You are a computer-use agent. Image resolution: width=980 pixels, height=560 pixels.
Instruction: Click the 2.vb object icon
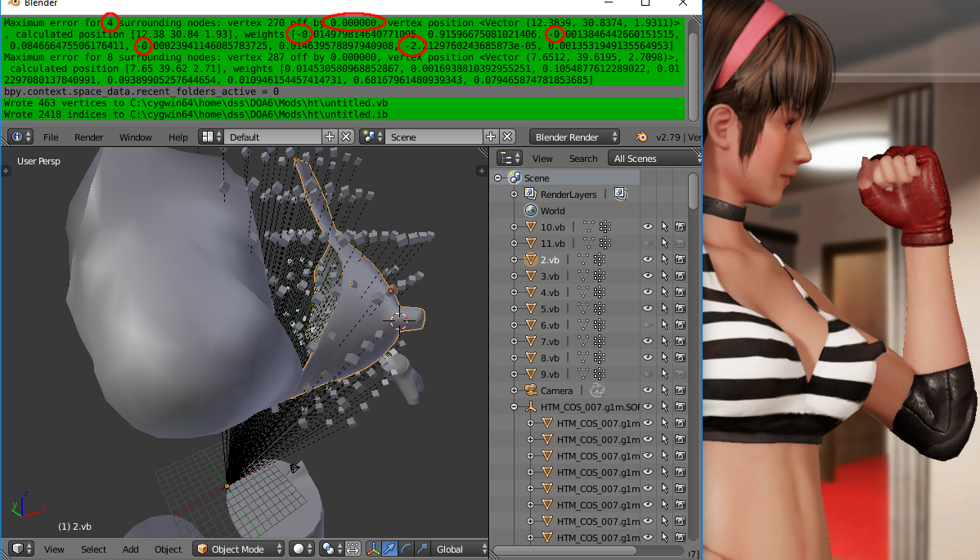(531, 260)
